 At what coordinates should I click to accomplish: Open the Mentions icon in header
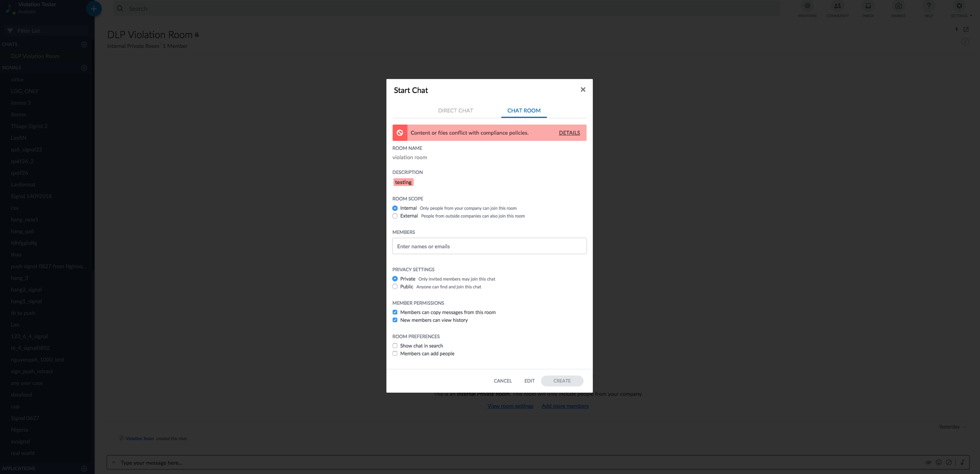tap(807, 6)
